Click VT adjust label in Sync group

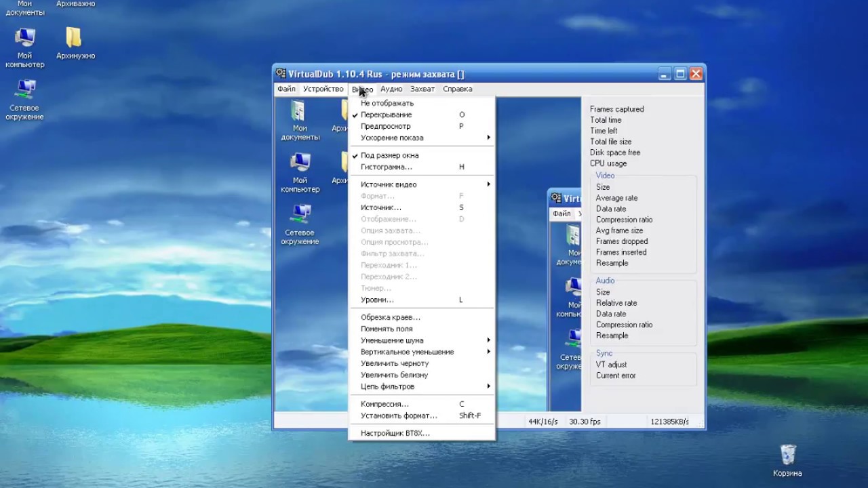612,365
